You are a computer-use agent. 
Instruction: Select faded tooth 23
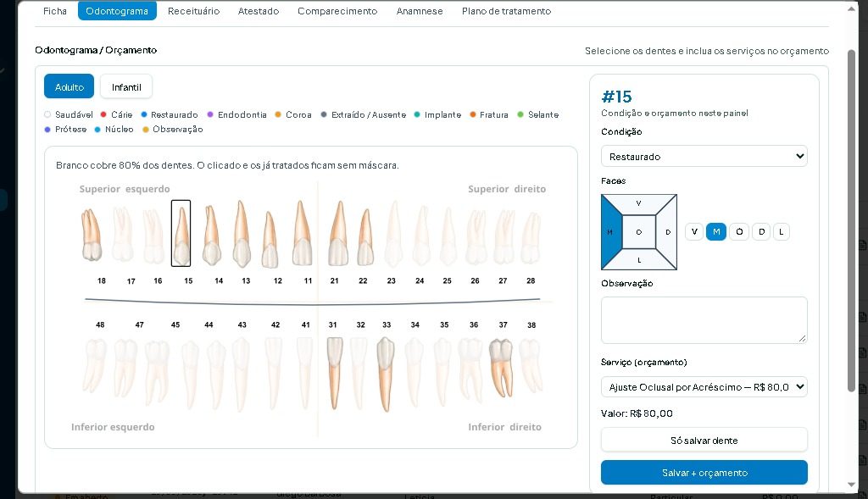click(393, 234)
